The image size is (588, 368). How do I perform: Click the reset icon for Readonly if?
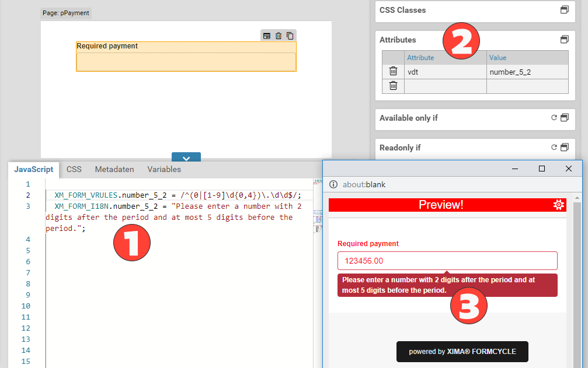point(554,148)
